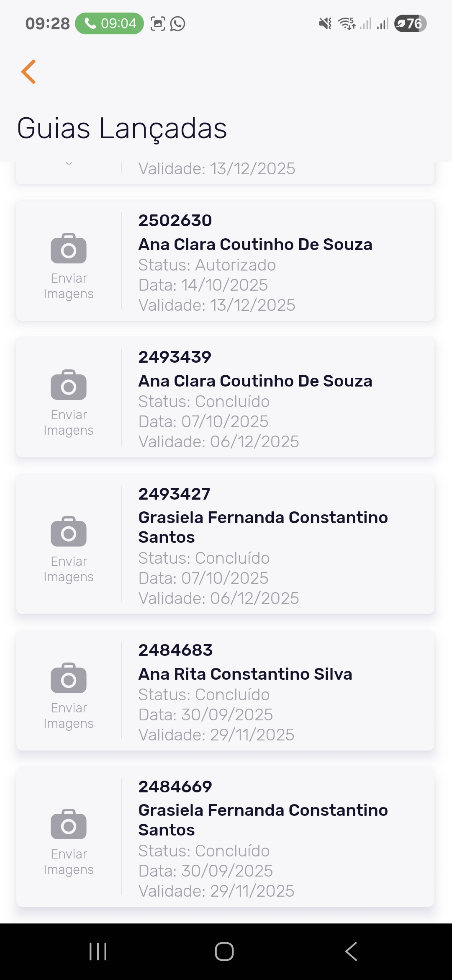Tap camera icon for guia 2502630

click(x=69, y=248)
